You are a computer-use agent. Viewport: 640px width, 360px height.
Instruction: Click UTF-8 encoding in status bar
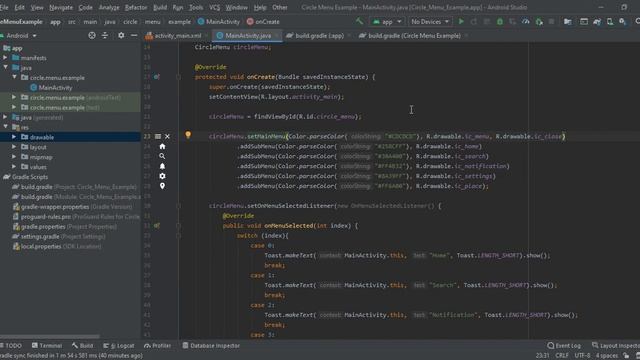(x=582, y=356)
